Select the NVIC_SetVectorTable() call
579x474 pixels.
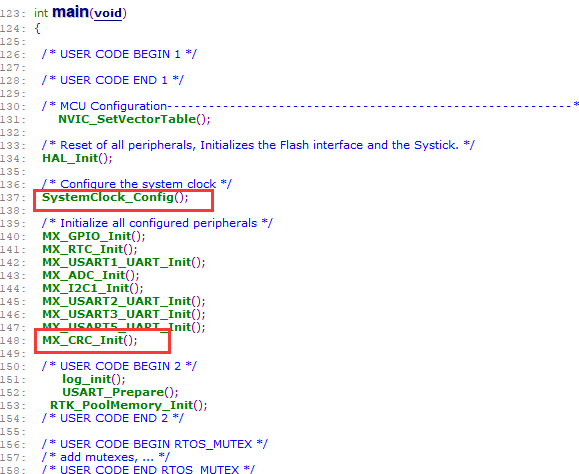click(134, 119)
